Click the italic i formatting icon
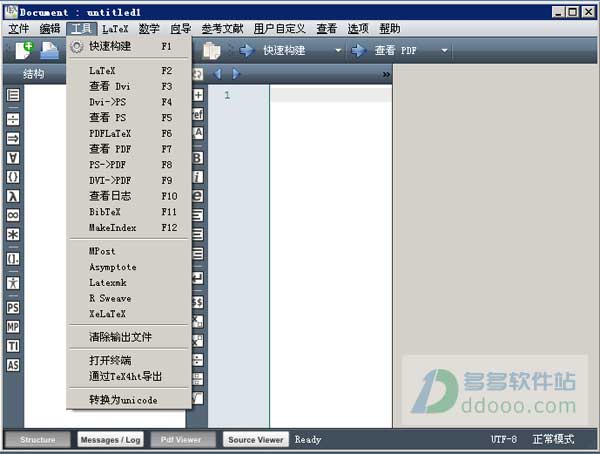 [x=197, y=177]
